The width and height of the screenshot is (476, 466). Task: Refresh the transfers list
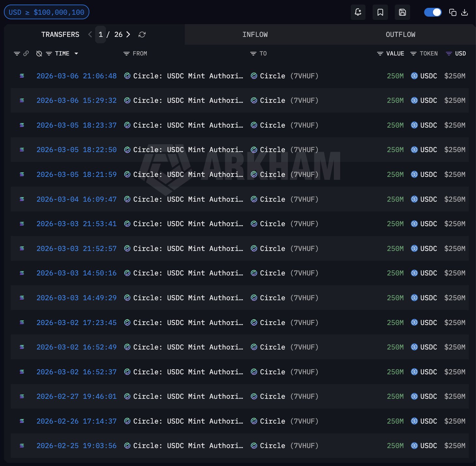pyautogui.click(x=142, y=35)
